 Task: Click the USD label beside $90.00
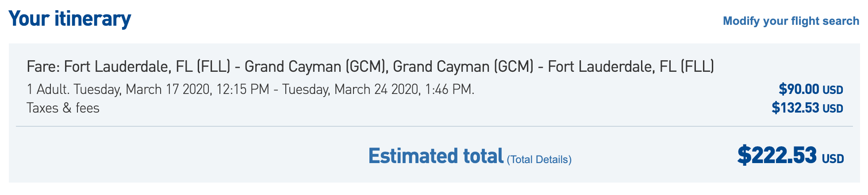tap(833, 90)
